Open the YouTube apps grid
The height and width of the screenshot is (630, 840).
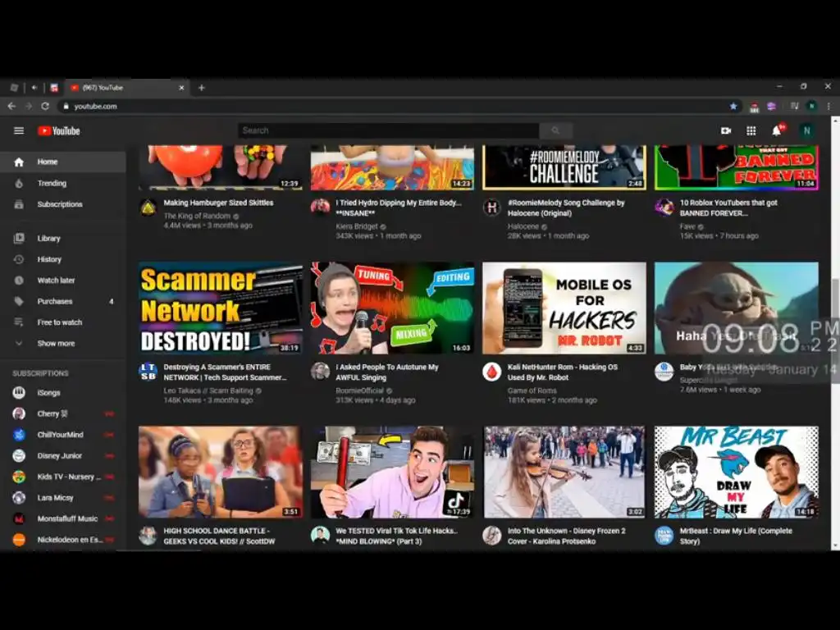tap(751, 130)
